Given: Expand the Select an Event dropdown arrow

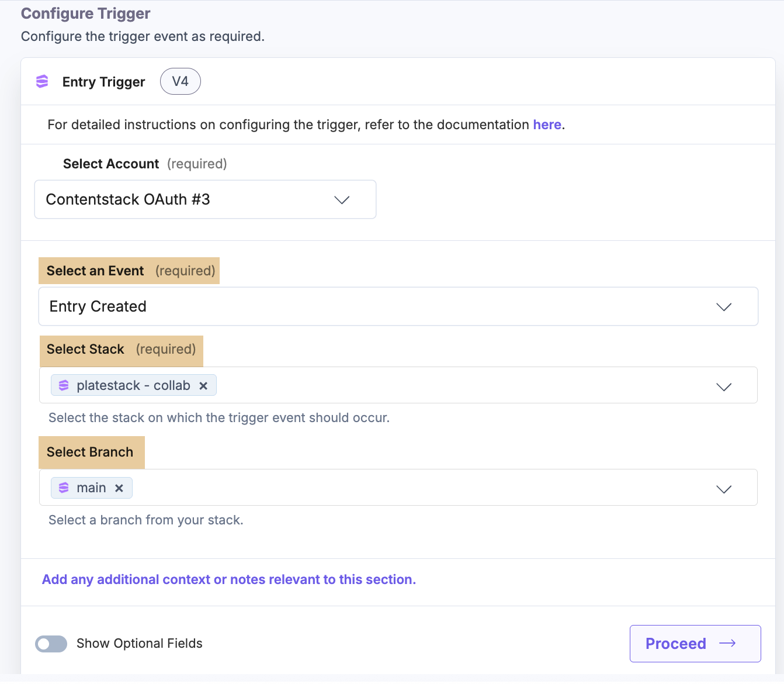Looking at the screenshot, I should pos(724,307).
